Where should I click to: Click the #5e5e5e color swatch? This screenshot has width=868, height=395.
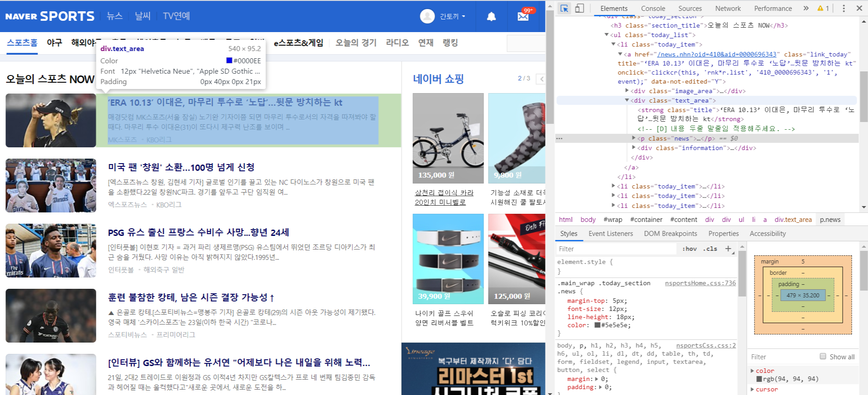tap(597, 325)
